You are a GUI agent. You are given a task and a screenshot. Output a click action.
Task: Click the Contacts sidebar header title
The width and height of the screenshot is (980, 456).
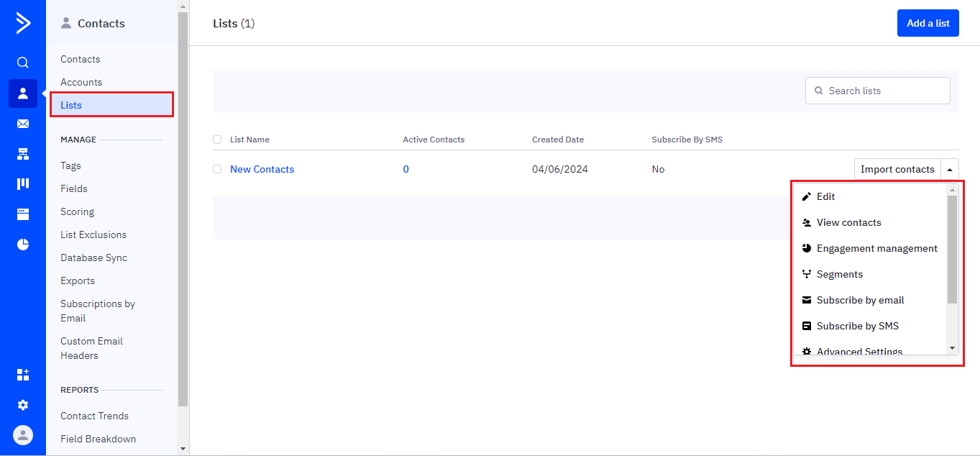point(101,23)
